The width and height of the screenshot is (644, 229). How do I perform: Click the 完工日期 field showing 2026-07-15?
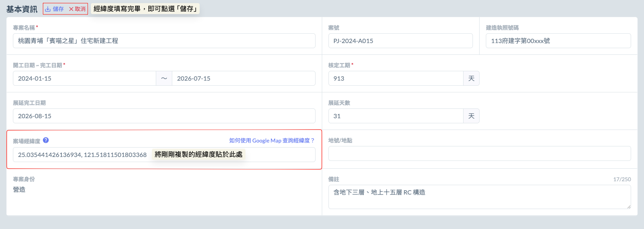pos(244,78)
